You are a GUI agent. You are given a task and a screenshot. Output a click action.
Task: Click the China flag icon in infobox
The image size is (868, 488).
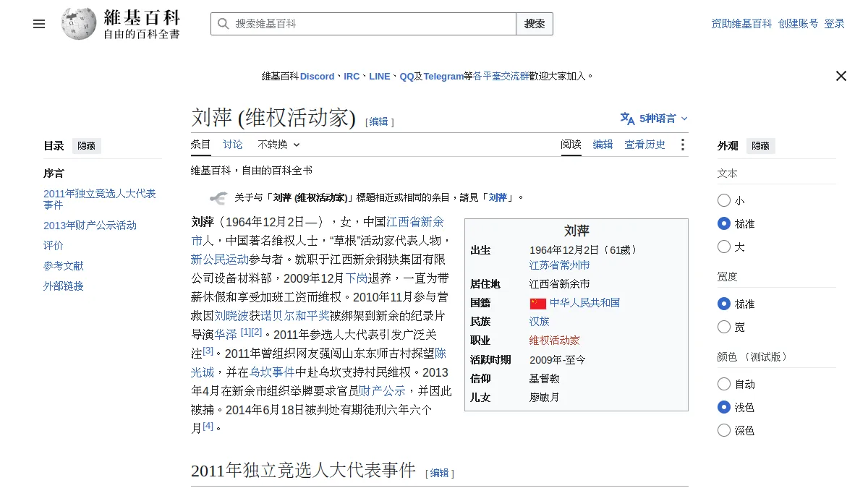[537, 304]
